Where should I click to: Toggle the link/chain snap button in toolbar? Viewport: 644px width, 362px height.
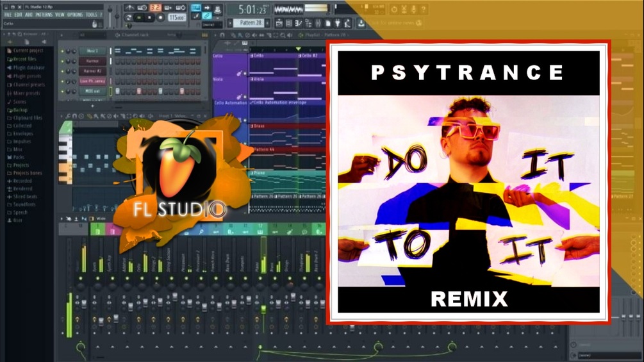pyautogui.click(x=207, y=15)
